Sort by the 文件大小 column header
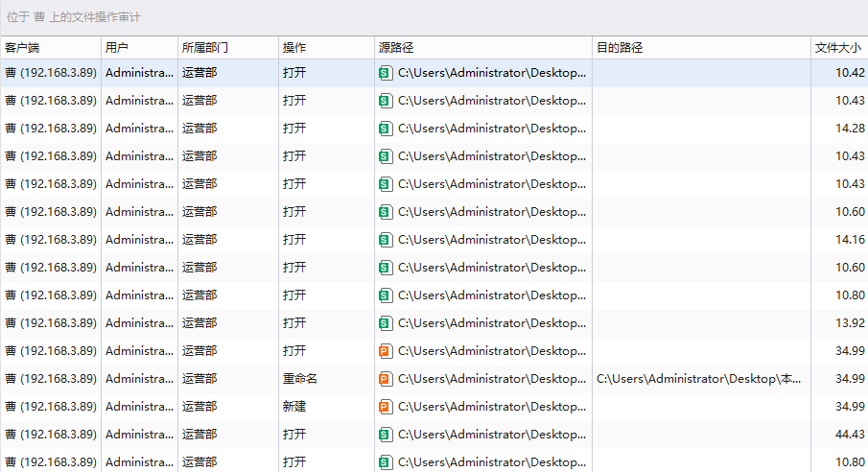Screen dimensions: 868x472 [x=837, y=48]
